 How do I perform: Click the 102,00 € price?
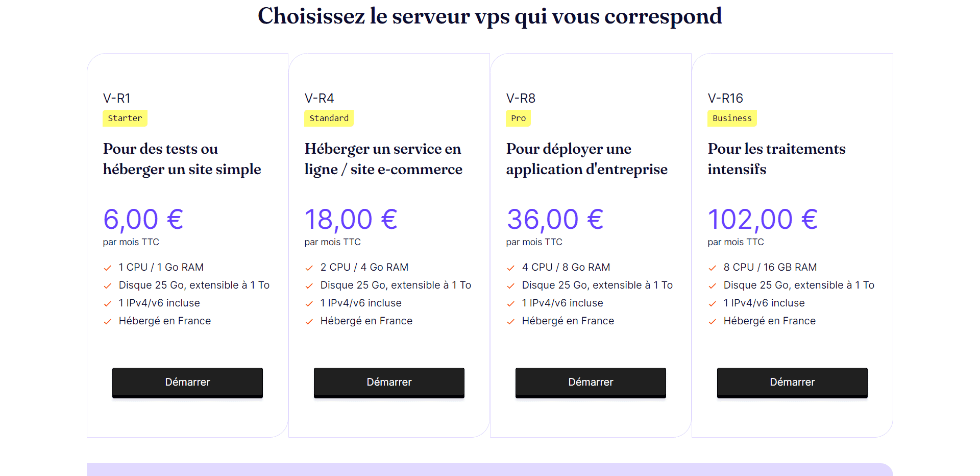[763, 220]
